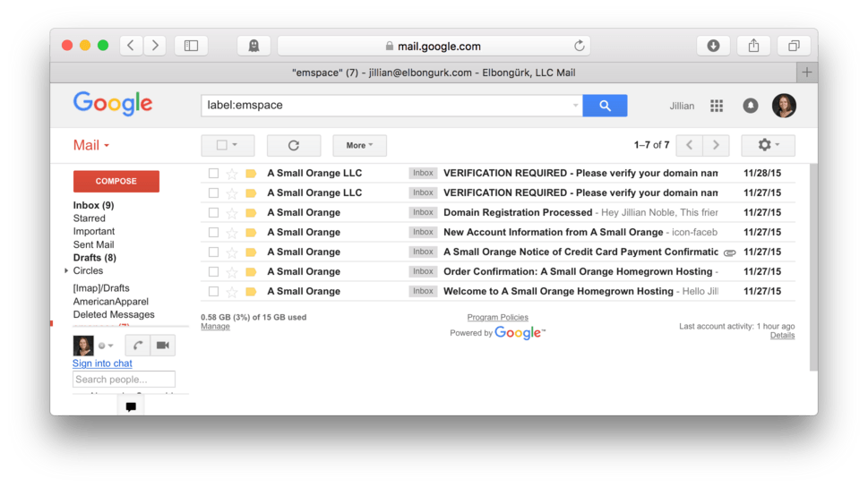Toggle the select-all checkbox in toolbar
The width and height of the screenshot is (868, 487).
point(221,145)
